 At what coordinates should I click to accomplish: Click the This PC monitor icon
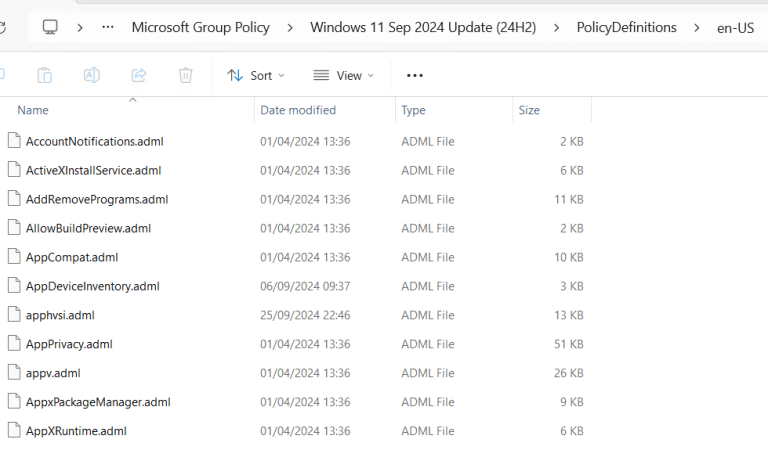tap(50, 27)
